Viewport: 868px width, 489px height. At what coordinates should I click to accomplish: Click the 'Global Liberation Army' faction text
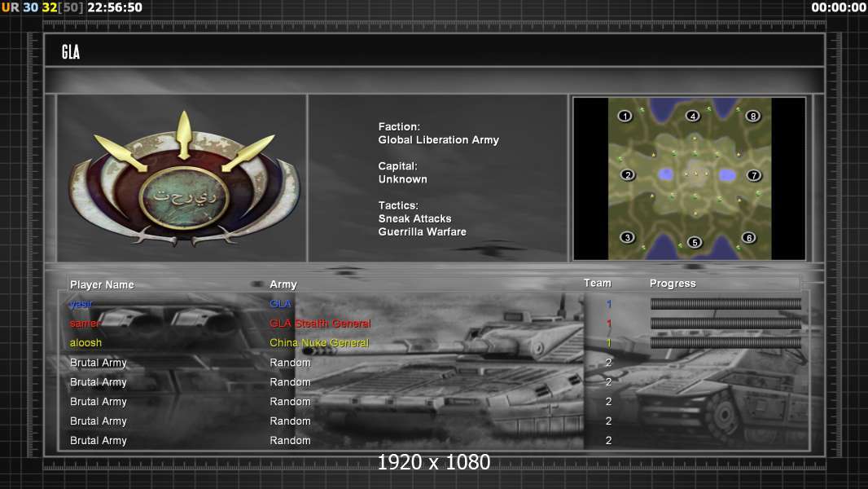pyautogui.click(x=438, y=140)
